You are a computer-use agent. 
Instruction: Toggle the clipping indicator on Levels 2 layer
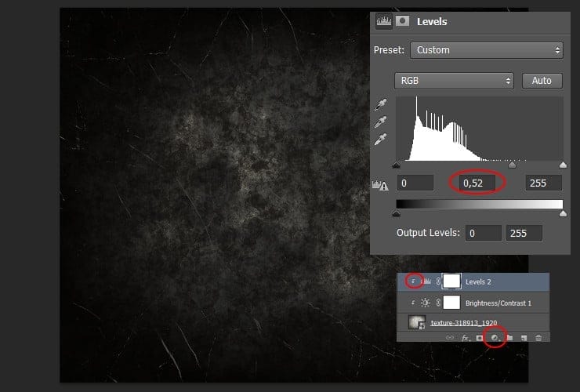(x=413, y=281)
